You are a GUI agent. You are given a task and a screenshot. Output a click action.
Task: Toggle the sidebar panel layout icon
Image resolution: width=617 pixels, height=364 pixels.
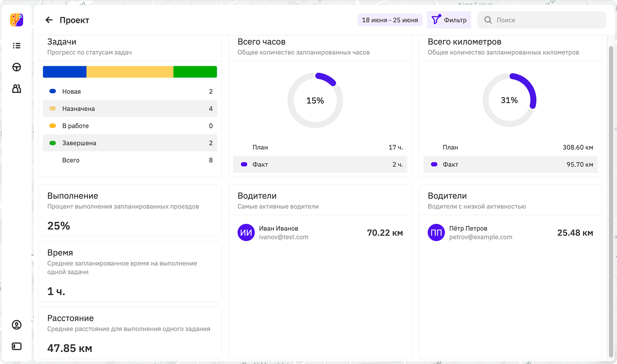(17, 346)
